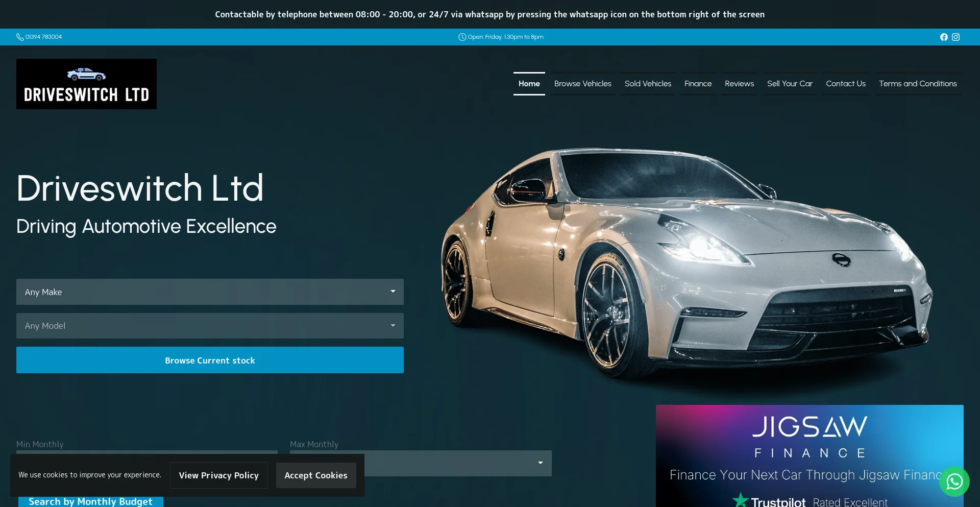Open the Instagram profile icon
This screenshot has width=980, height=507.
[955, 37]
